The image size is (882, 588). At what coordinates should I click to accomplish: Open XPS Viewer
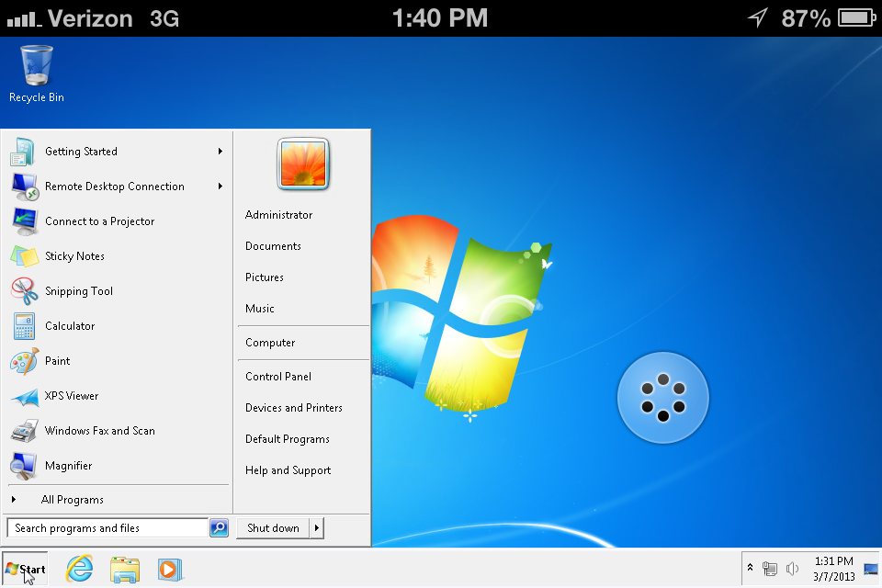(x=72, y=396)
